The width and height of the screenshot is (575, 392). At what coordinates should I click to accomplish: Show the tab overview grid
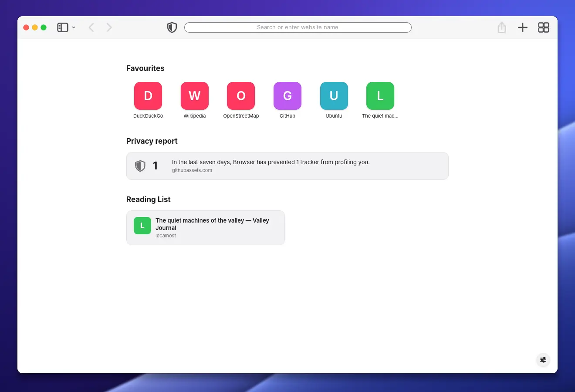point(544,27)
